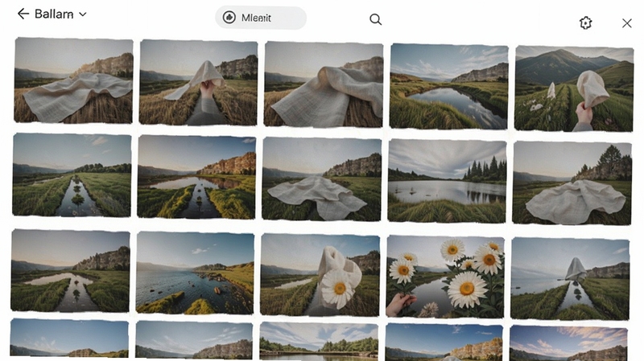The image size is (644, 361).
Task: Click the Mlenit pill button
Action: [261, 18]
